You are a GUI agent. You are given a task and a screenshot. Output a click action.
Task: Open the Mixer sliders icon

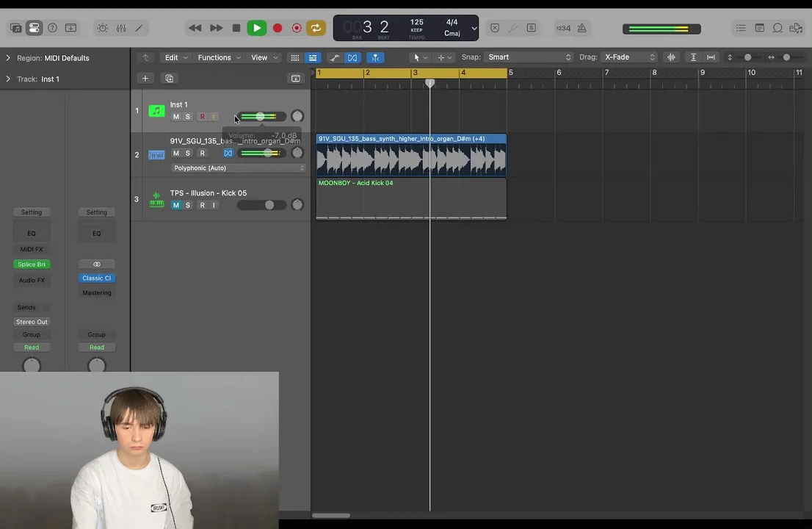[x=121, y=28]
